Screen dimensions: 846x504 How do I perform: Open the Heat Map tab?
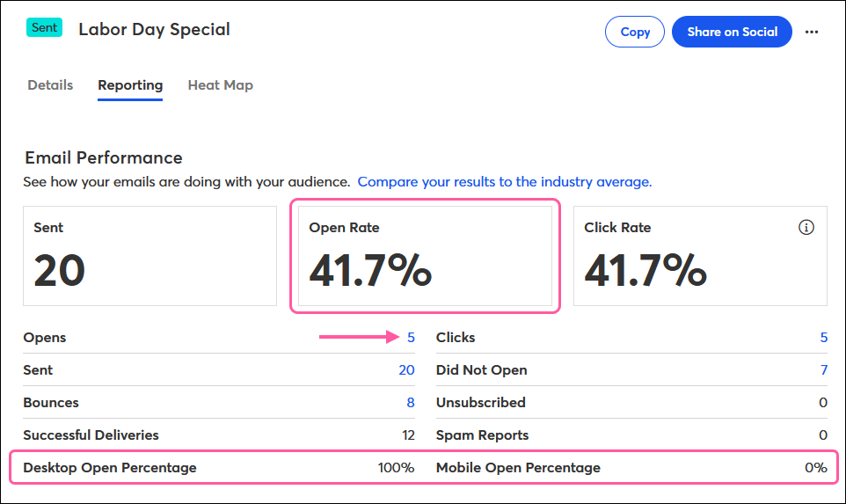[220, 85]
